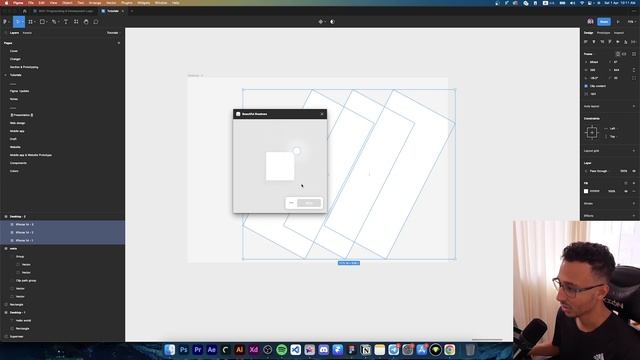Click the white square preview in Beautiful Shadows
640x360 pixels.
280,166
